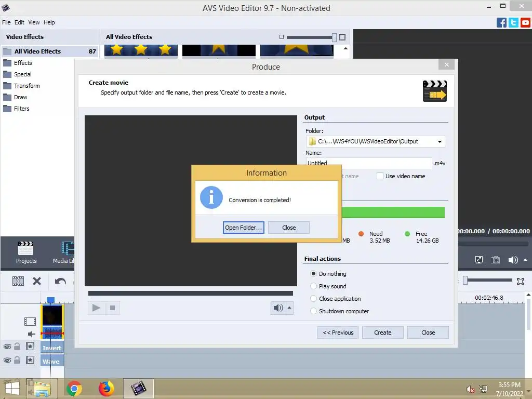The width and height of the screenshot is (532, 399).
Task: Open the Edit menu
Action: pos(19,22)
